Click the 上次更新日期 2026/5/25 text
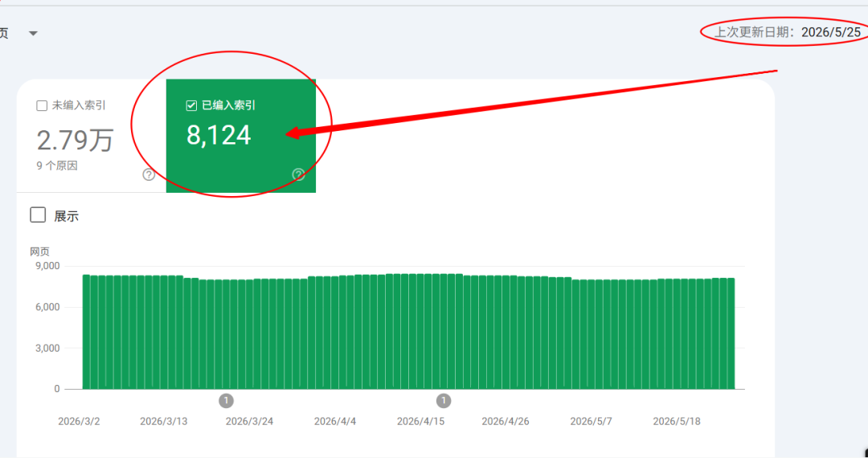The image size is (868, 458). (787, 32)
